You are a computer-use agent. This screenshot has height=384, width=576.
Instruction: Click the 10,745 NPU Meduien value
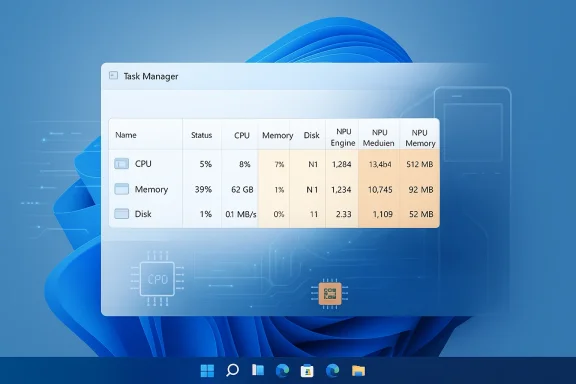coord(380,190)
